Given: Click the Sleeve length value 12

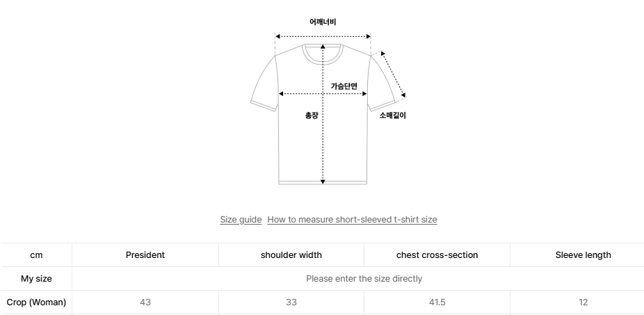Looking at the screenshot, I should (583, 302).
